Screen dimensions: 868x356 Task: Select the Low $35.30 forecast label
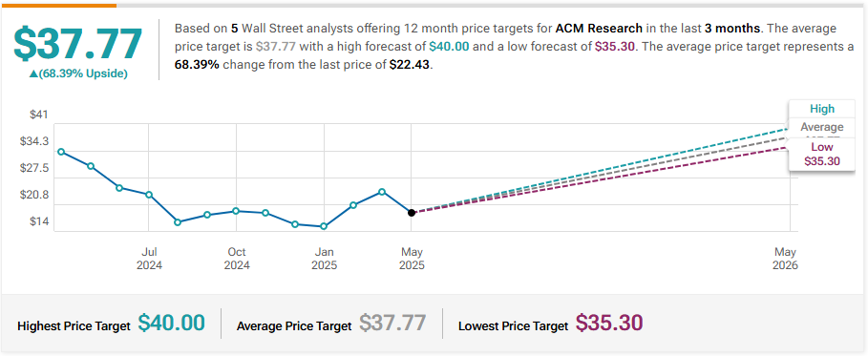[x=821, y=155]
